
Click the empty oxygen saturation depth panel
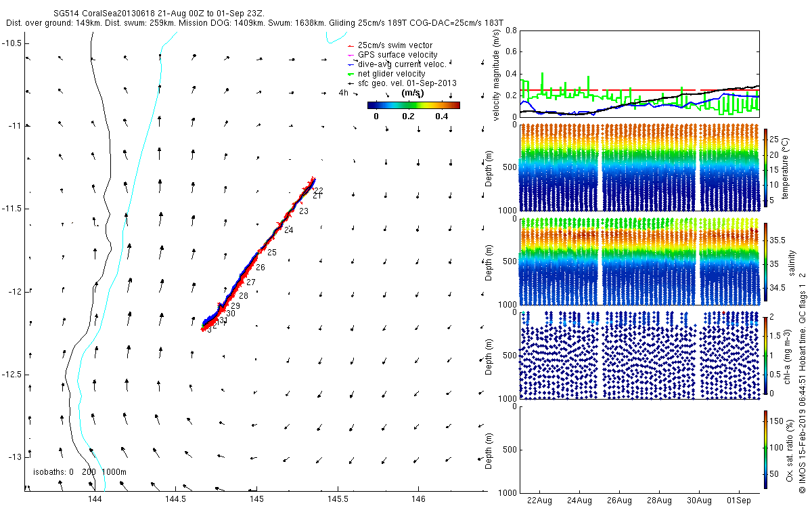[x=638, y=448]
